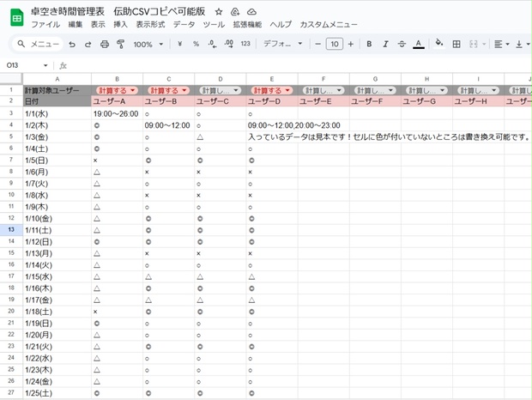The image size is (532, 400).
Task: Star this spreadsheet document
Action: pyautogui.click(x=219, y=12)
